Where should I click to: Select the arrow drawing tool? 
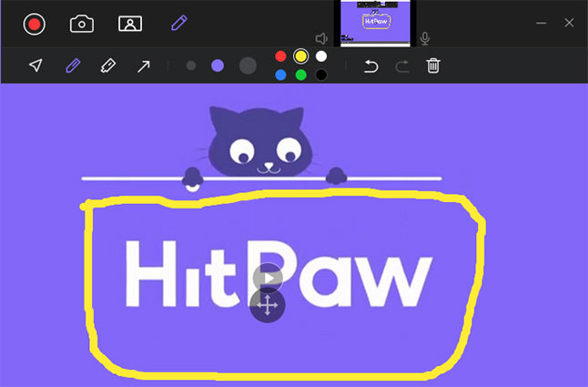pos(144,66)
